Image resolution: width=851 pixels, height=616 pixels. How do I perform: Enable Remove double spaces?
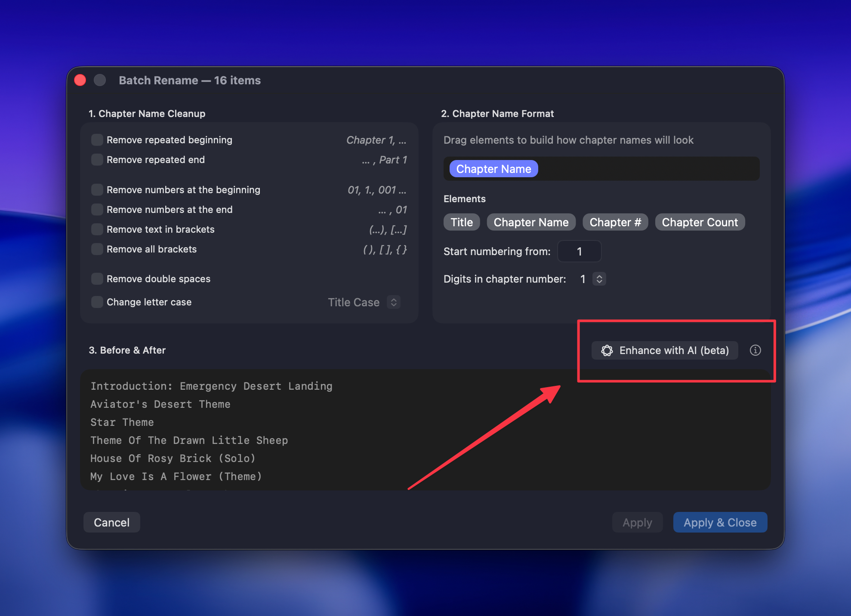pos(97,279)
